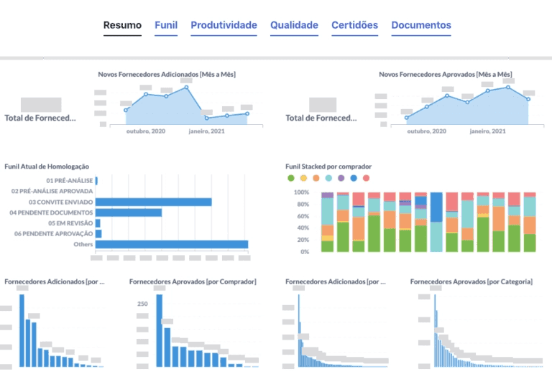This screenshot has width=552, height=392.
Task: Open the Resumo tab
Action: 122,25
